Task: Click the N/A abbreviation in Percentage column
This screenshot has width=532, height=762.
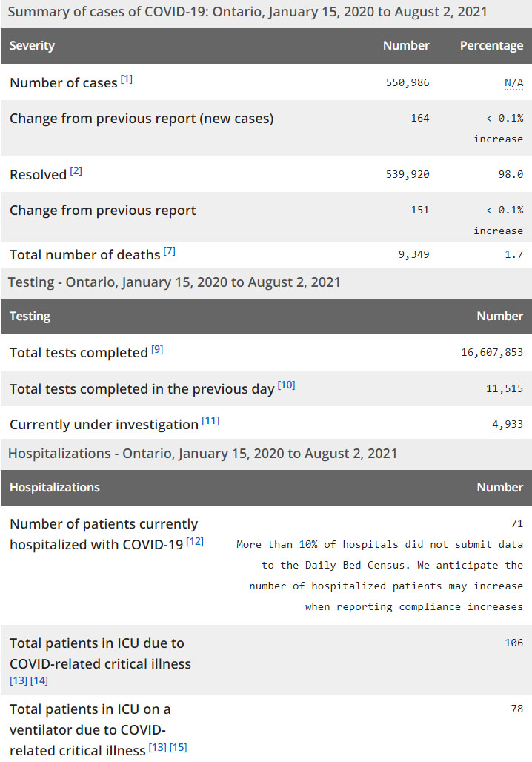Action: pos(513,82)
